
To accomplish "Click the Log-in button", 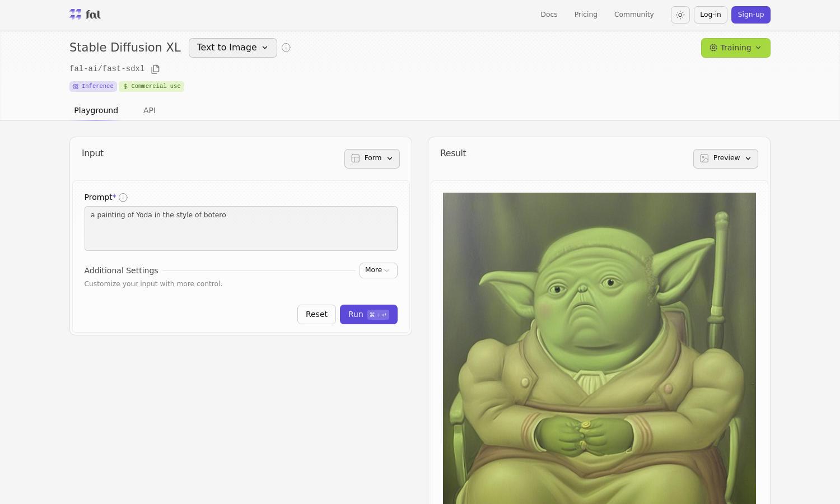I will [x=711, y=15].
